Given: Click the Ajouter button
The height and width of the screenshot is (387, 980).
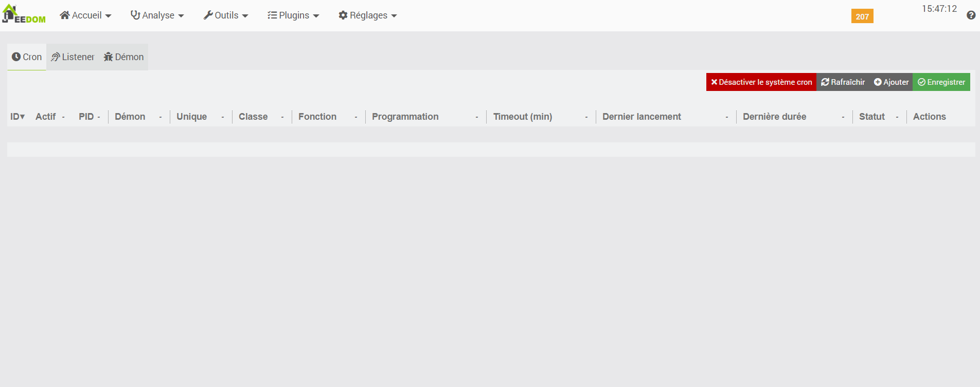Looking at the screenshot, I should point(891,82).
